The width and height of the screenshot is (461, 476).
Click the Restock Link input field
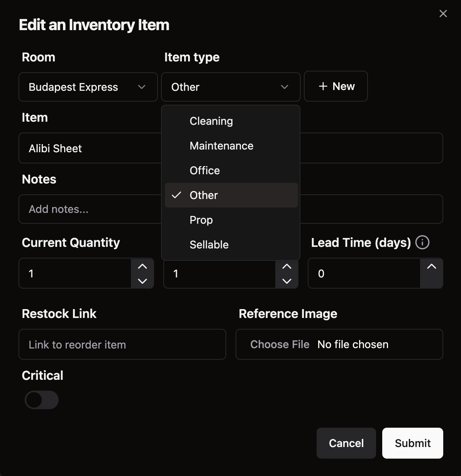(122, 344)
